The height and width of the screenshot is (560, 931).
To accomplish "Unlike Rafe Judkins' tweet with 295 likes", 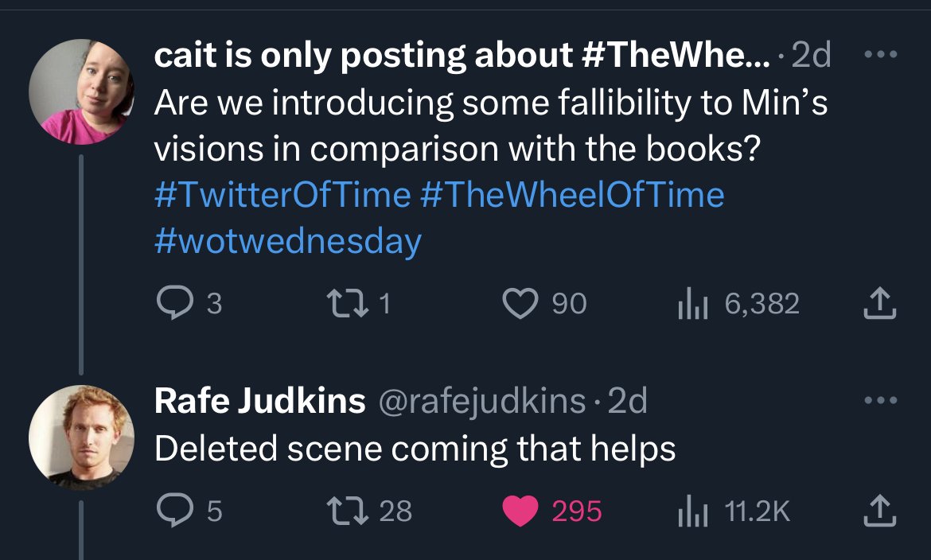I will (522, 510).
